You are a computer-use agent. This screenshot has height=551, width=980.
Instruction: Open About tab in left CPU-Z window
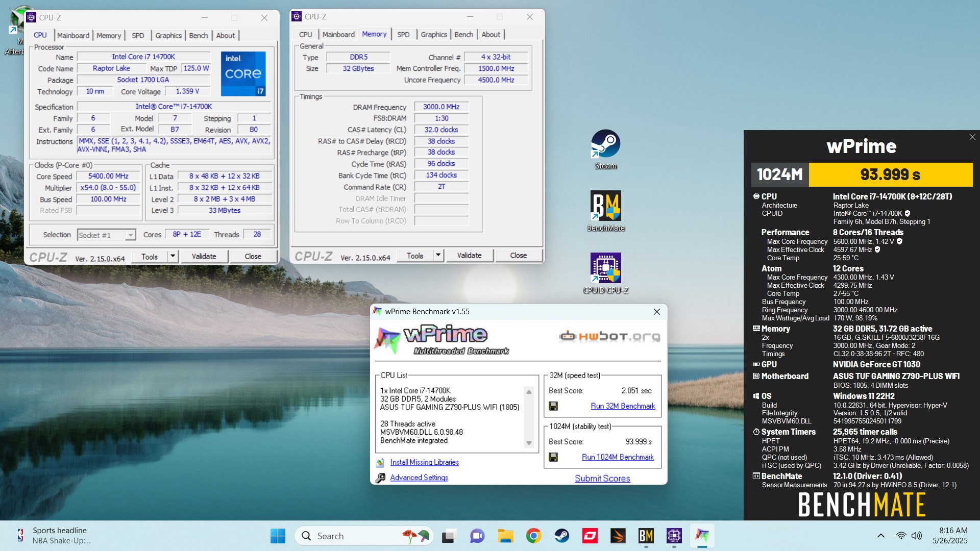pos(226,35)
